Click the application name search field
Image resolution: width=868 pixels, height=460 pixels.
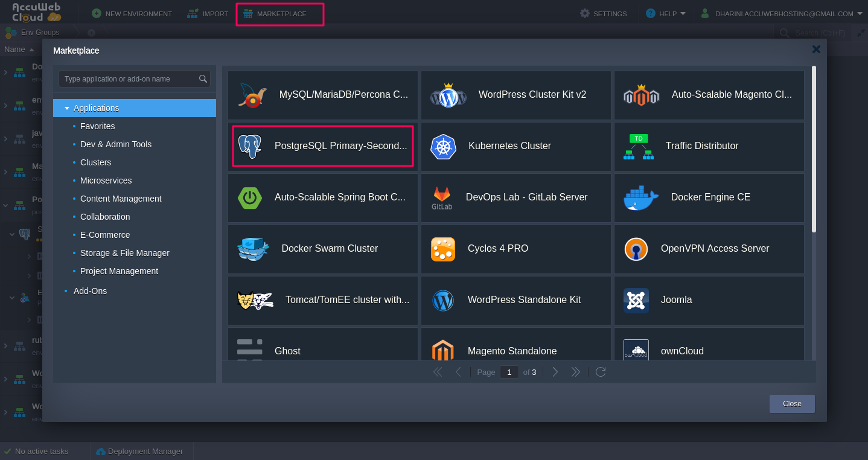pos(129,79)
